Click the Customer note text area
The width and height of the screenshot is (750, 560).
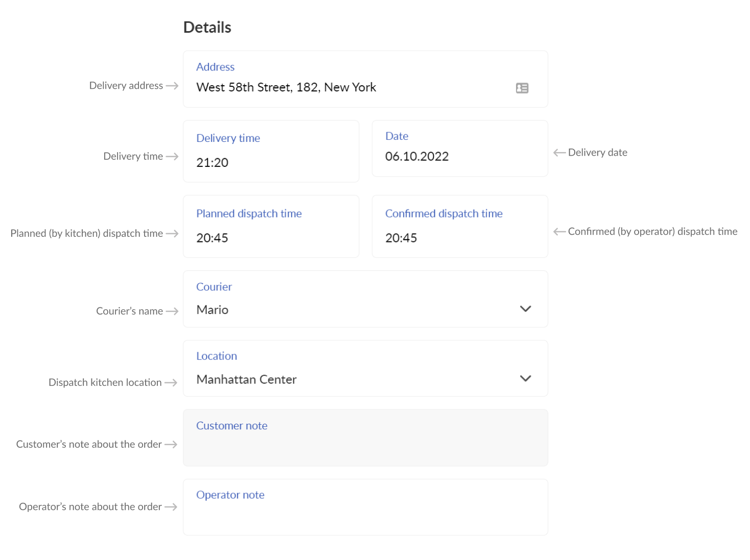[365, 438]
